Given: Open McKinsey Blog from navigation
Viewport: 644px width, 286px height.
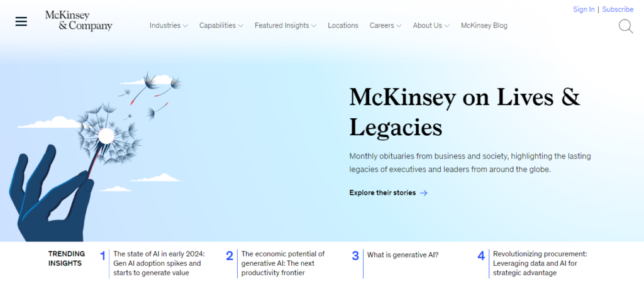Looking at the screenshot, I should [484, 26].
